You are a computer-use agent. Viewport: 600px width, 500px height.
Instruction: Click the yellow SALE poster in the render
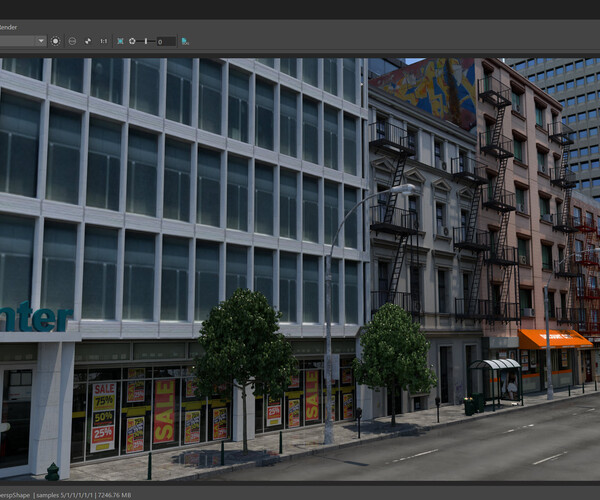tap(164, 410)
